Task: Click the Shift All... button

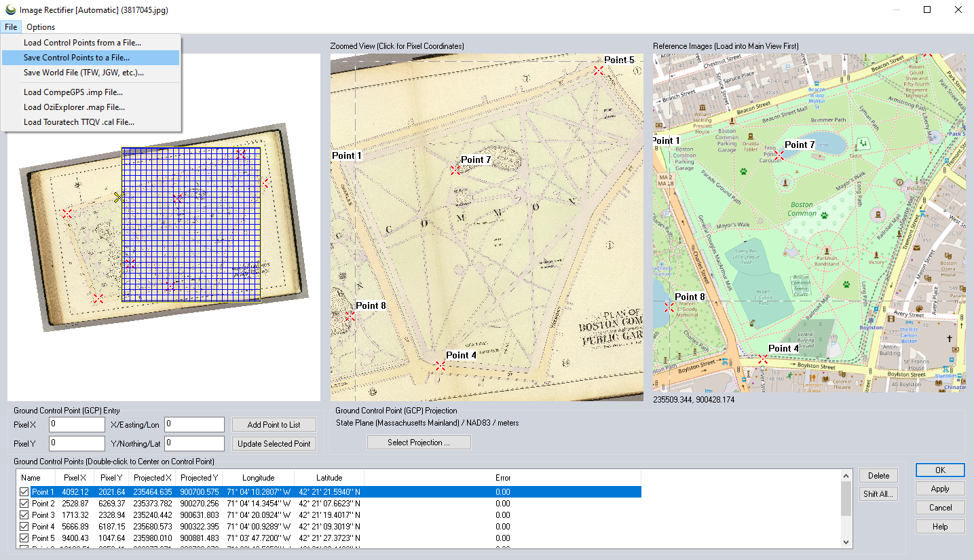Action: (879, 494)
